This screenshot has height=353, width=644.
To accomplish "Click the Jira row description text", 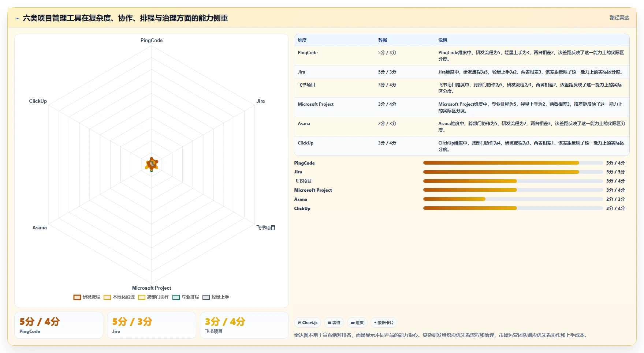I will 531,72.
